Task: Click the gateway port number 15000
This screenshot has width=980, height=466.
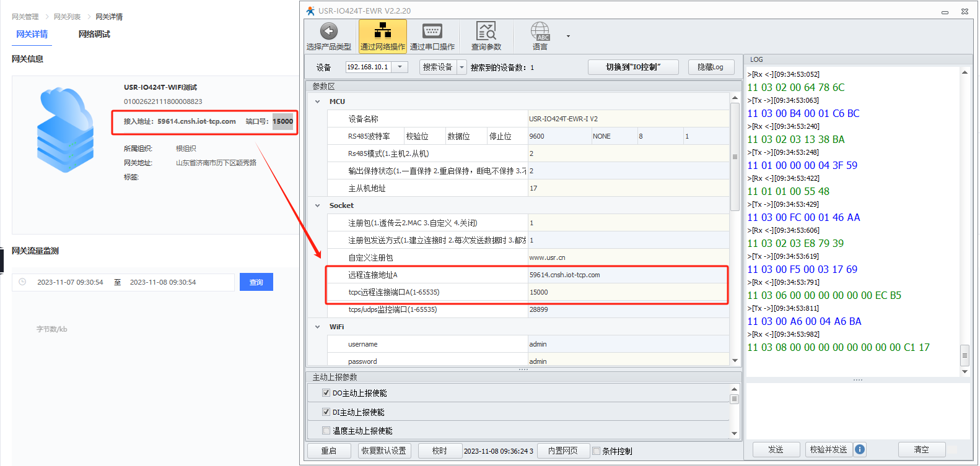Action: (x=283, y=121)
